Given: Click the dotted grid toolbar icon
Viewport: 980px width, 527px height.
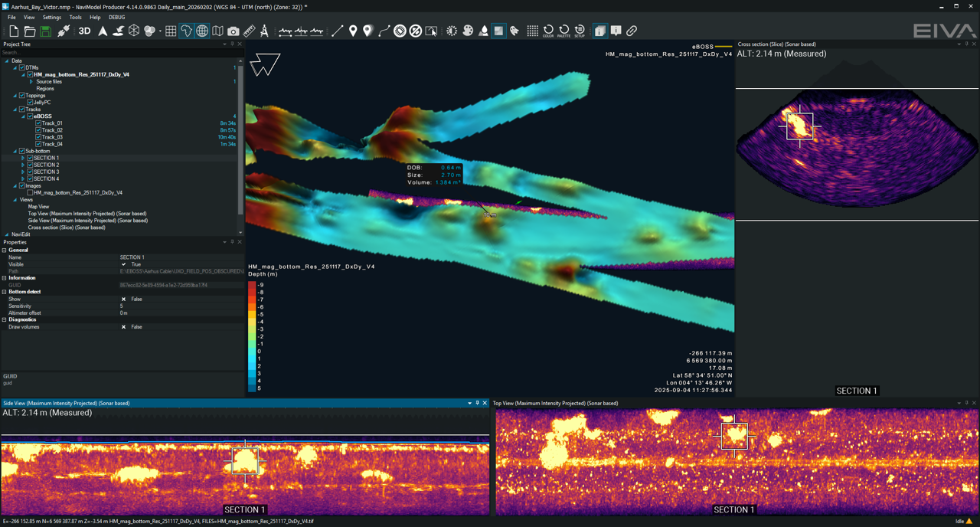Looking at the screenshot, I should [x=532, y=31].
